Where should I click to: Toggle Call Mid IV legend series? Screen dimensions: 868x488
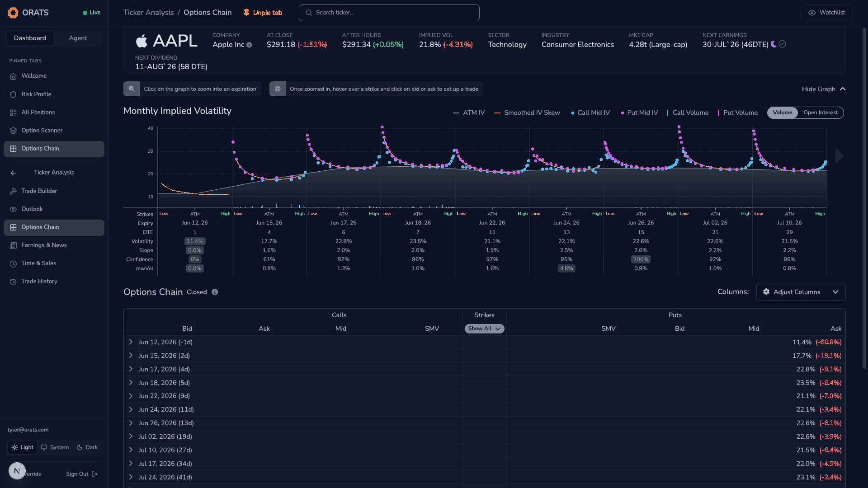(590, 113)
